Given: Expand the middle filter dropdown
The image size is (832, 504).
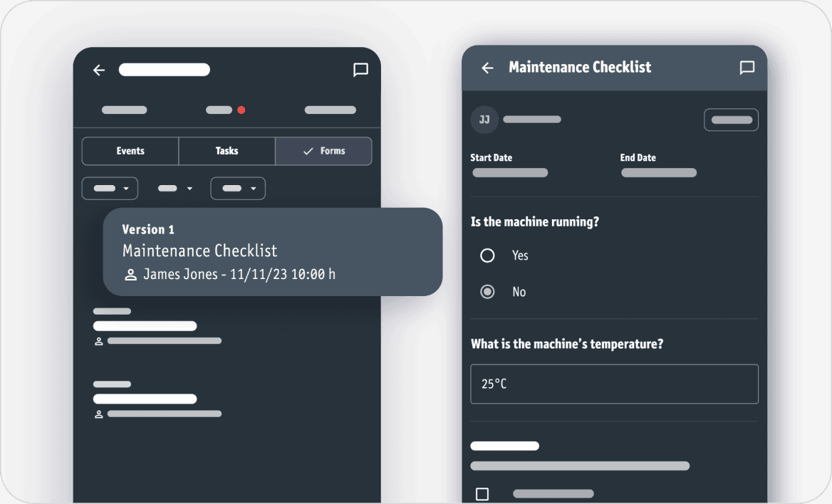Looking at the screenshot, I should click(175, 189).
